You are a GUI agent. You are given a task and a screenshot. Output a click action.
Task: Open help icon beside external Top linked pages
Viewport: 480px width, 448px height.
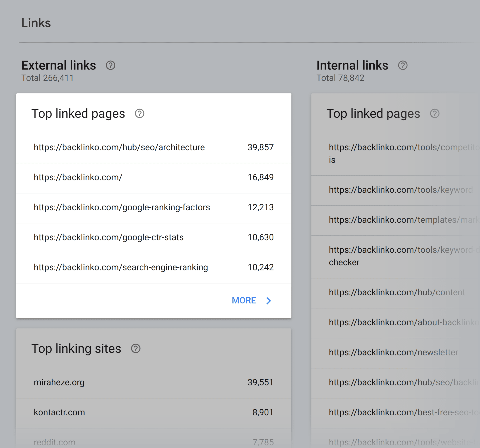click(140, 113)
